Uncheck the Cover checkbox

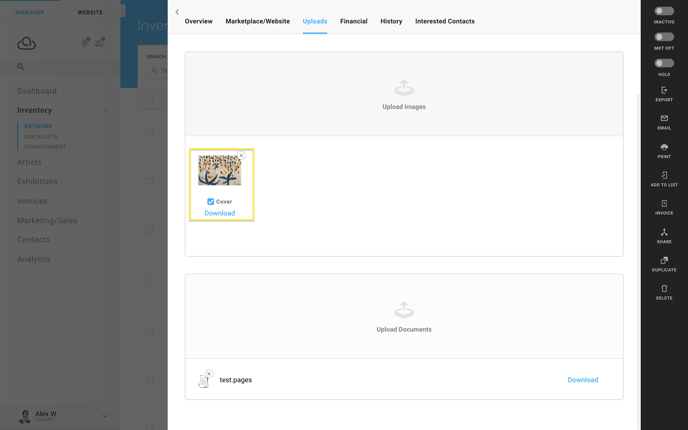click(211, 201)
